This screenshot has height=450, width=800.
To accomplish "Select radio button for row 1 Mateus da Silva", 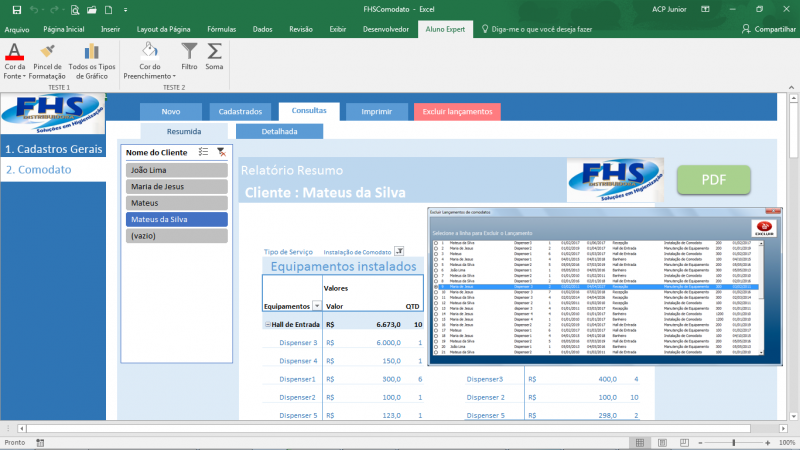I will (x=435, y=242).
